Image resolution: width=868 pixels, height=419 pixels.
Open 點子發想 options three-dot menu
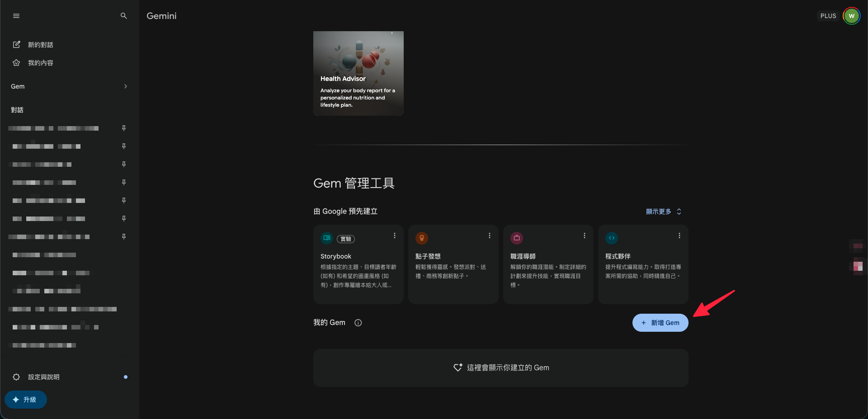point(490,235)
